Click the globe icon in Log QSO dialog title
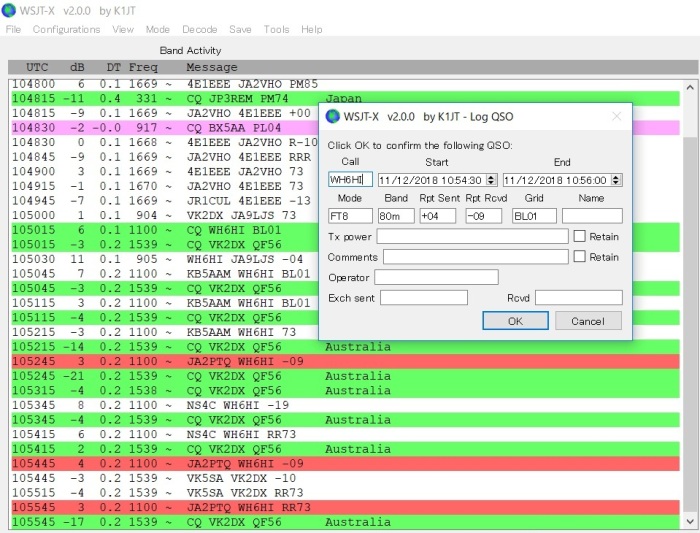The image size is (700, 533). click(x=333, y=117)
